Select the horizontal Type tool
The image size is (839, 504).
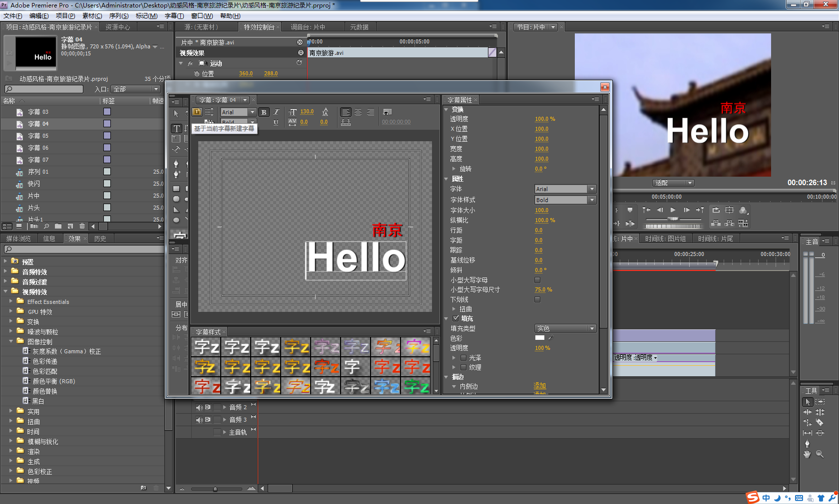click(x=176, y=128)
